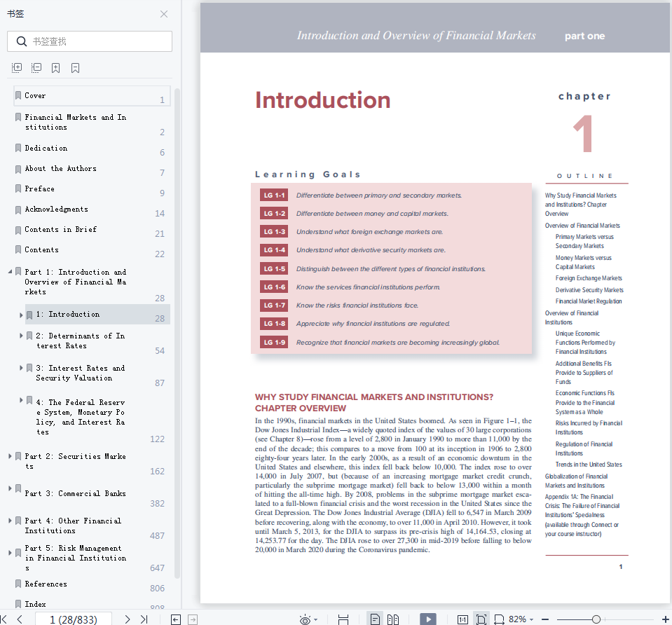The image size is (672, 625).
Task: Click the zoom in plus button
Action: [x=665, y=619]
